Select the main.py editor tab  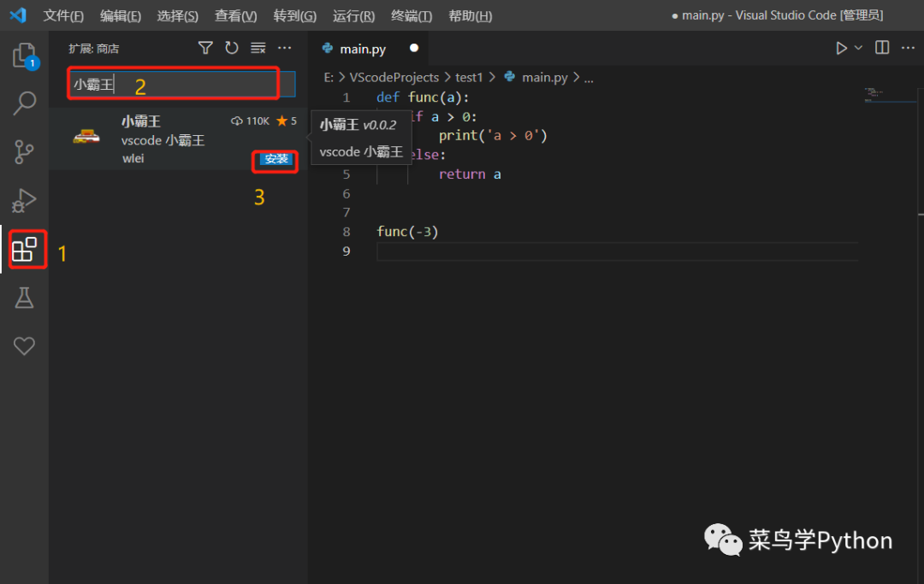point(363,49)
